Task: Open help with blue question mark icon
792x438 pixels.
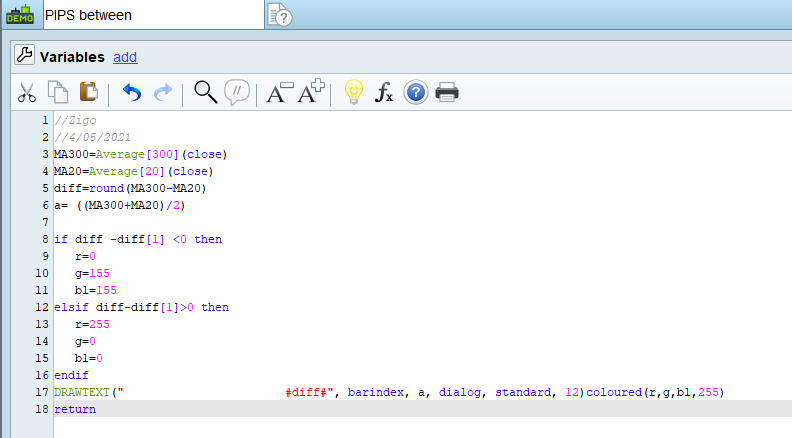Action: click(416, 92)
